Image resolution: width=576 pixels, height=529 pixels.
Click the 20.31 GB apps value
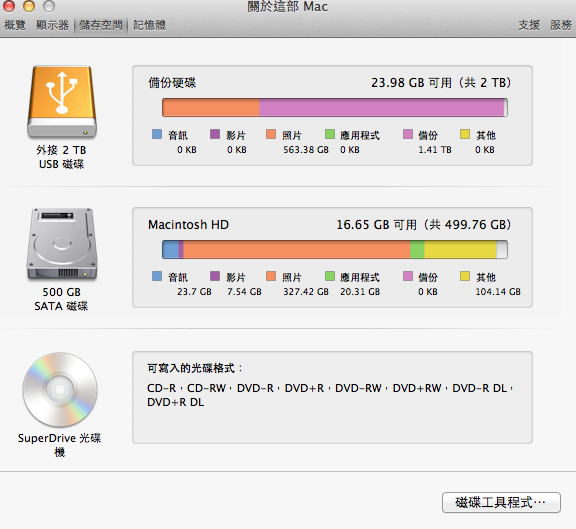pyautogui.click(x=360, y=292)
